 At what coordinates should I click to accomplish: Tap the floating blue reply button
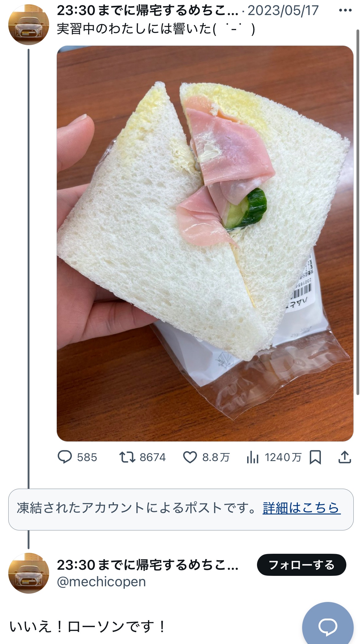328,626
